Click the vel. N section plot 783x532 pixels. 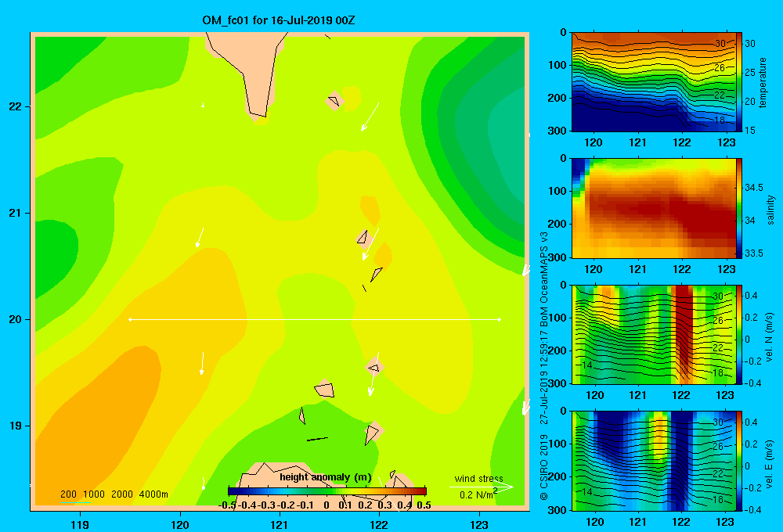pos(653,334)
